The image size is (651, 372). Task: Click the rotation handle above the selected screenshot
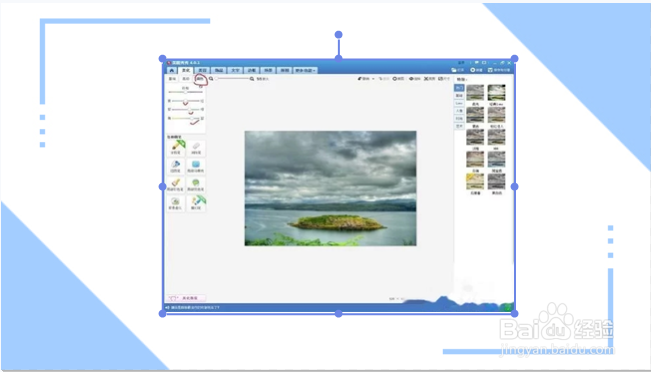point(338,34)
